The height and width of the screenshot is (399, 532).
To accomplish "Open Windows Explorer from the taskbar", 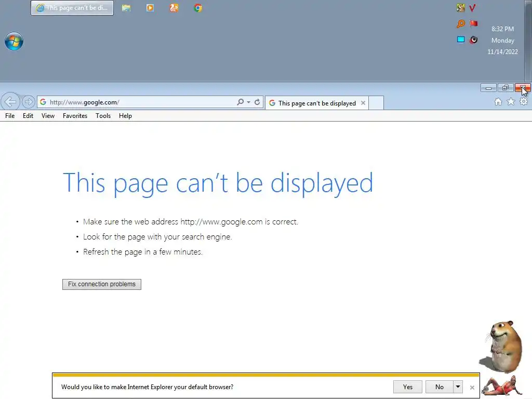I will (x=126, y=8).
